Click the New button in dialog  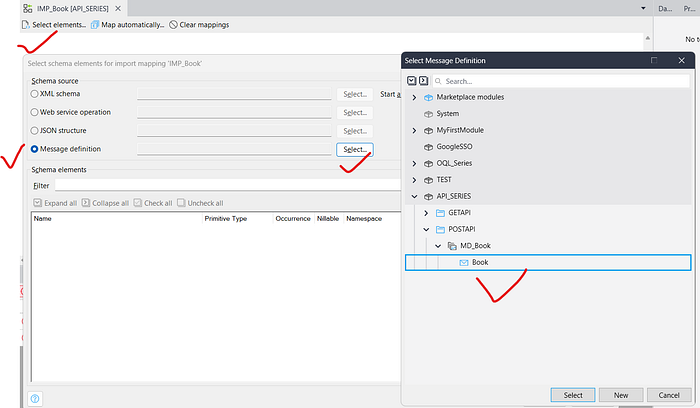621,394
